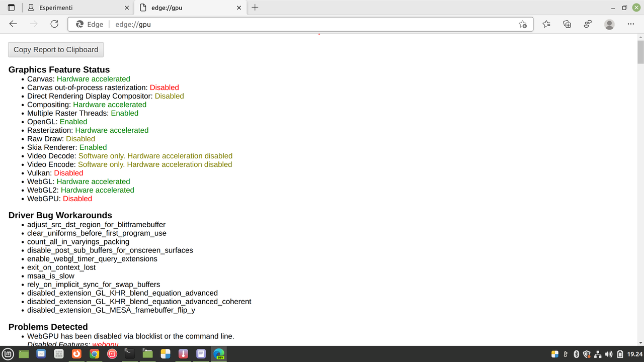Click the forward navigation arrow

coord(34,24)
